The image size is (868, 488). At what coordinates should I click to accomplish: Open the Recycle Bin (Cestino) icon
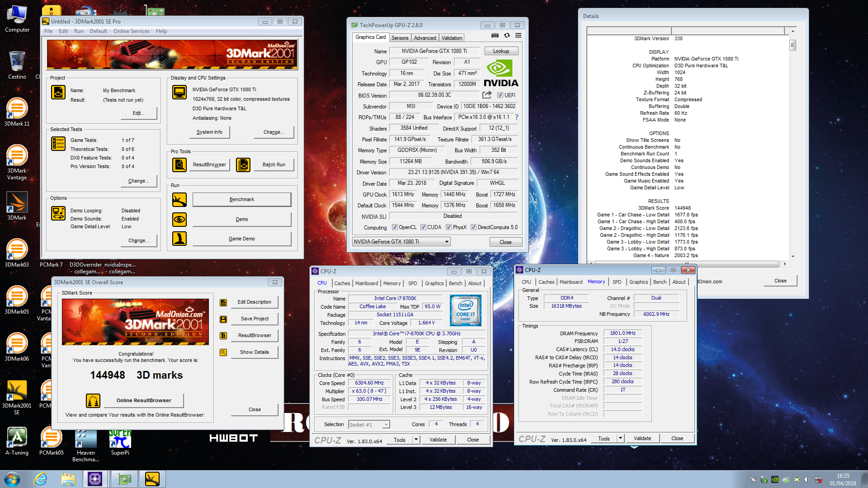(17, 65)
